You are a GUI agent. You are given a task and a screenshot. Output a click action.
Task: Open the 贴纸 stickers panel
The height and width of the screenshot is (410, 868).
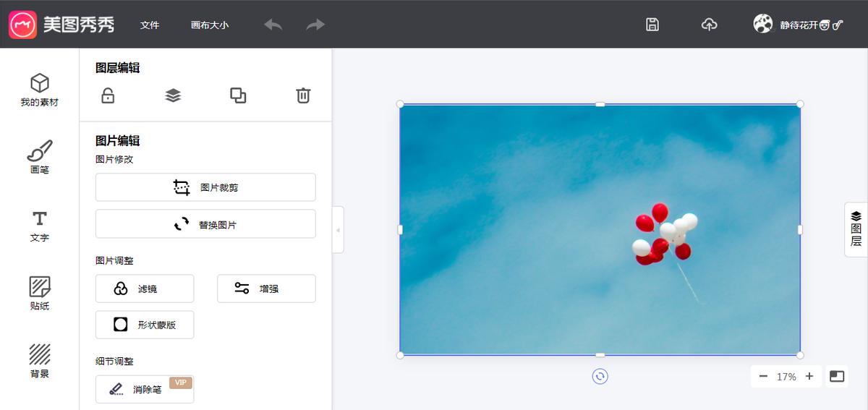pyautogui.click(x=40, y=294)
